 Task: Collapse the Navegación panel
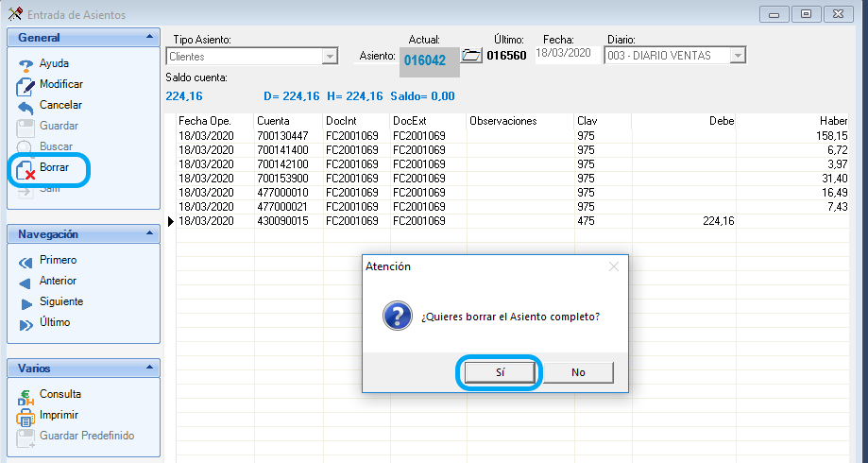tap(149, 233)
